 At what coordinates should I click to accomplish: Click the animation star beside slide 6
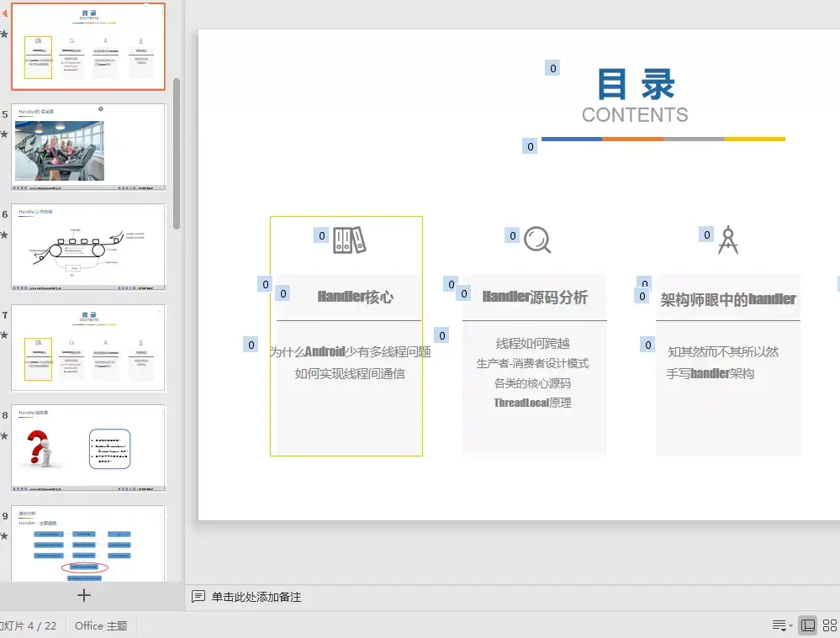4,235
